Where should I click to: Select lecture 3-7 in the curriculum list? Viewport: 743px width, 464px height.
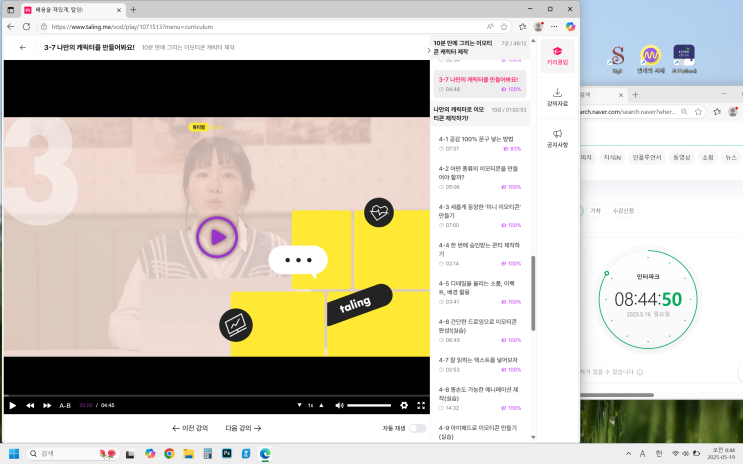pos(480,84)
